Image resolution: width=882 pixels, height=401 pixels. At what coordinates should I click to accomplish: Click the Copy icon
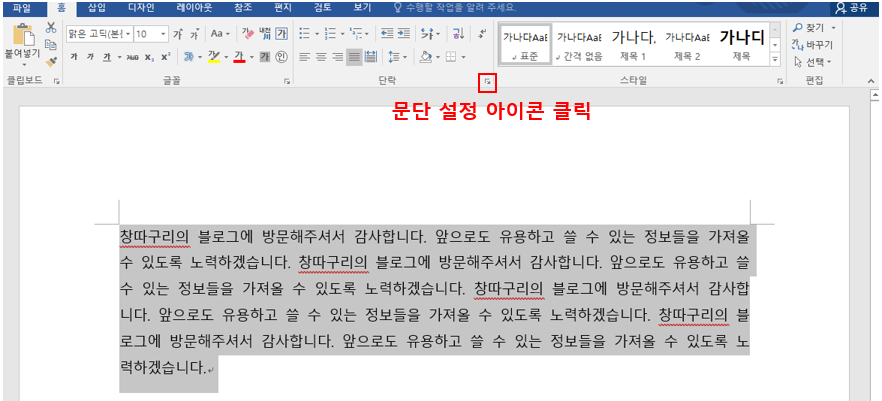[x=51, y=45]
